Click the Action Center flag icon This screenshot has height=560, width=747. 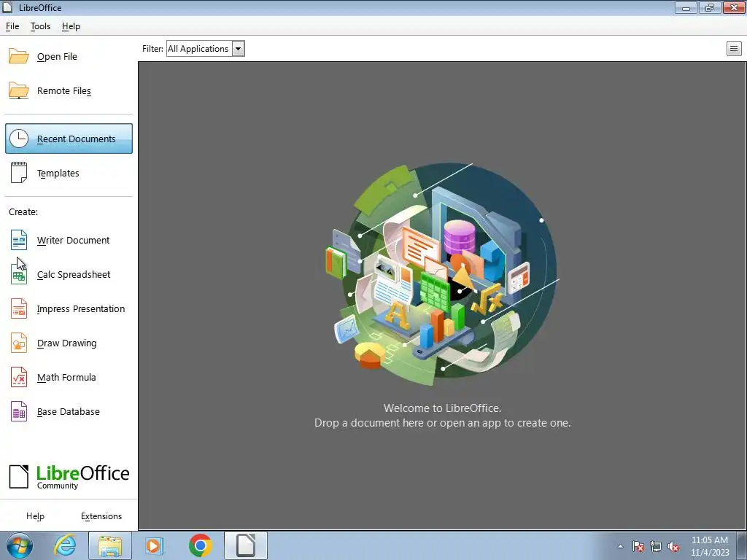[x=638, y=546]
